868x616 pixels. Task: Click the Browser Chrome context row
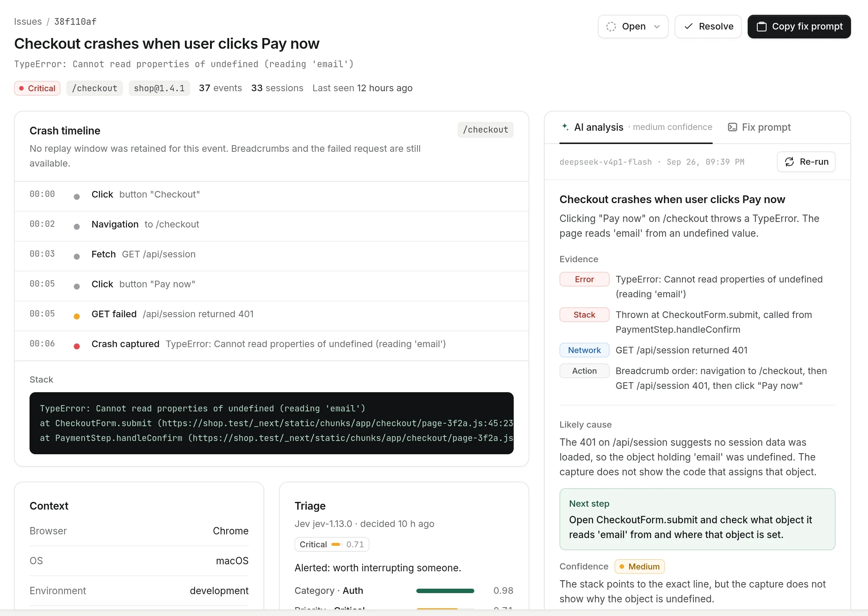click(139, 531)
